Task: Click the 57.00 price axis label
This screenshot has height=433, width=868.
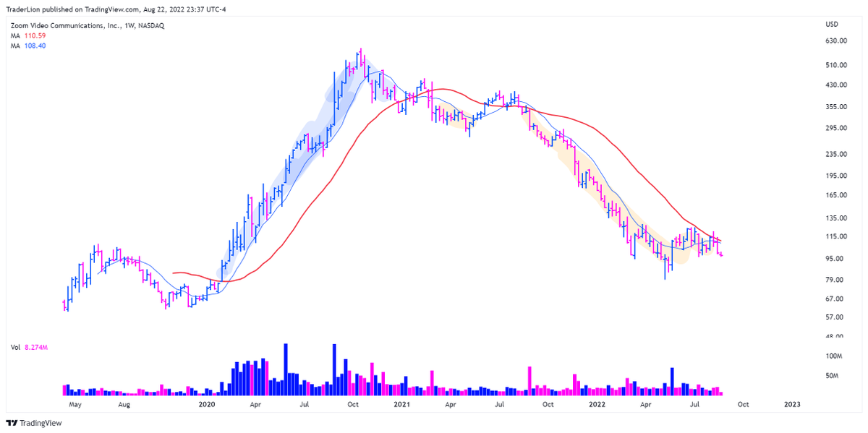Action: 835,317
